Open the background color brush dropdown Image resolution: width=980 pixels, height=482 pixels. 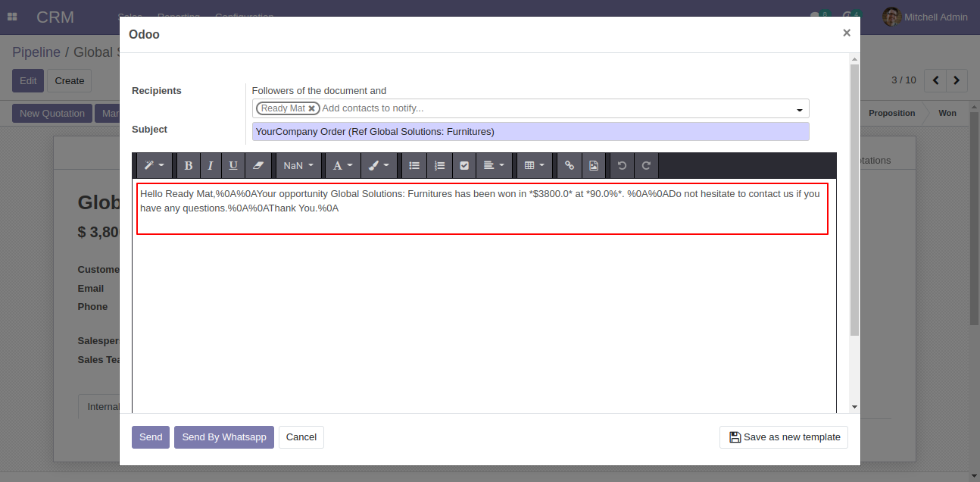(379, 165)
